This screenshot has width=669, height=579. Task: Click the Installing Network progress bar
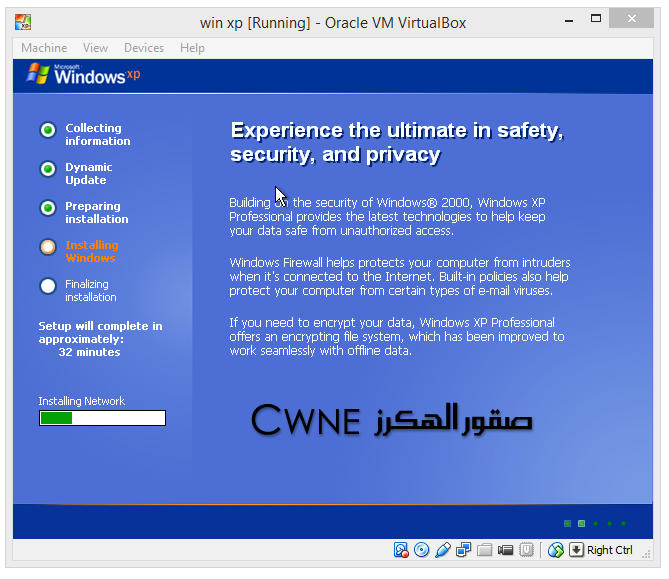pyautogui.click(x=102, y=418)
